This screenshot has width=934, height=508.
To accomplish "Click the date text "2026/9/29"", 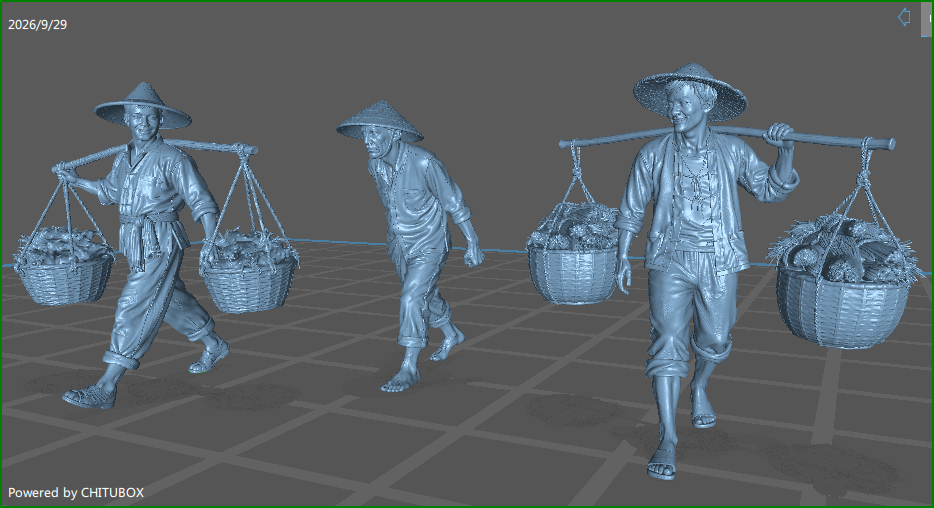I will coord(38,25).
